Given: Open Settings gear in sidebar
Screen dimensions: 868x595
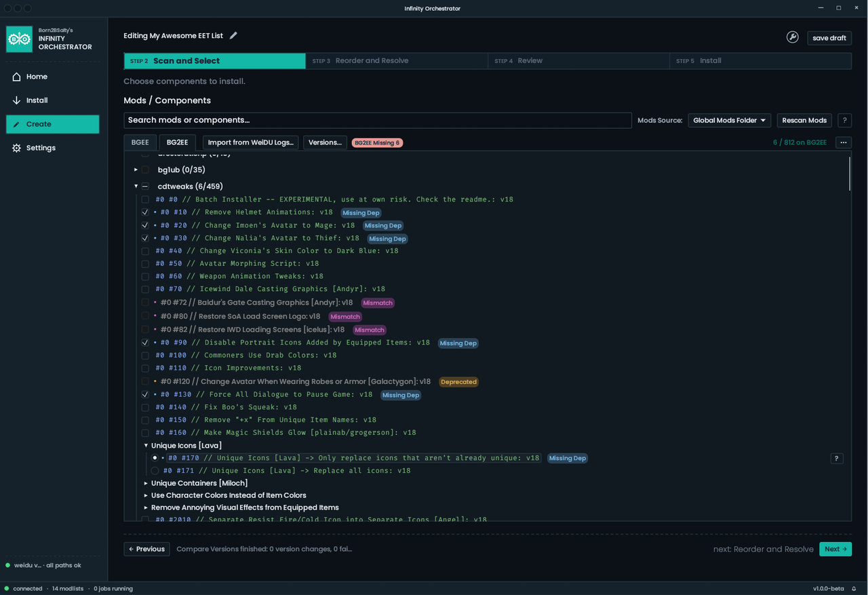Looking at the screenshot, I should (x=16, y=148).
